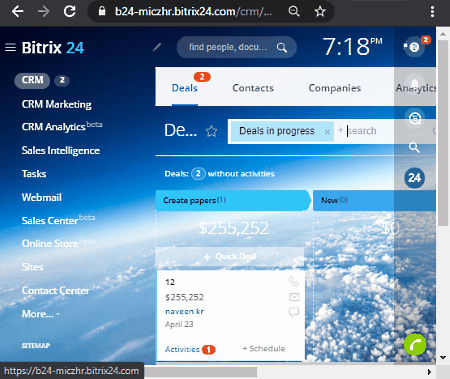Open Webmail
Image resolution: width=450 pixels, height=379 pixels.
coord(42,197)
